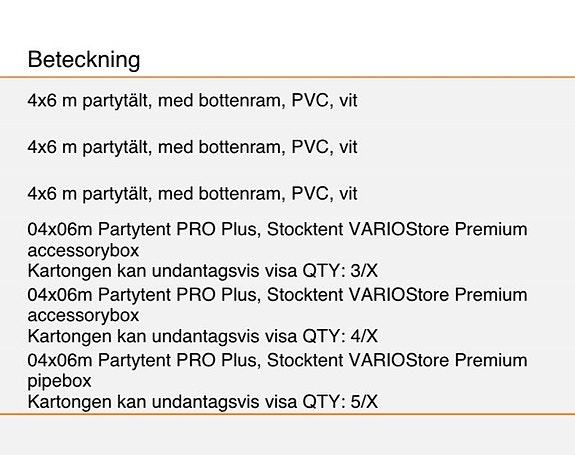The width and height of the screenshot is (575, 455).
Task: Click the accessorybox text above QTY: 3/X
Action: 83,251
